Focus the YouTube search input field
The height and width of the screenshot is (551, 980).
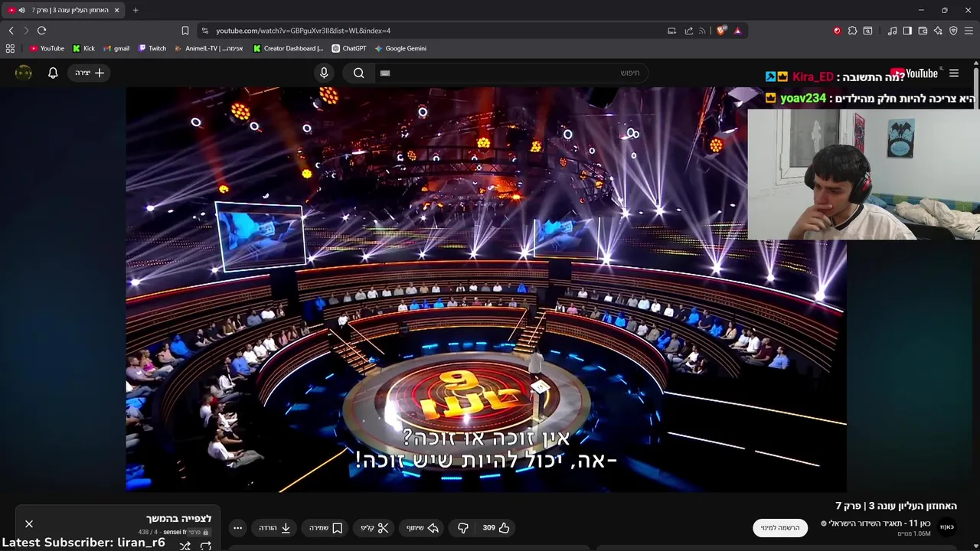511,73
